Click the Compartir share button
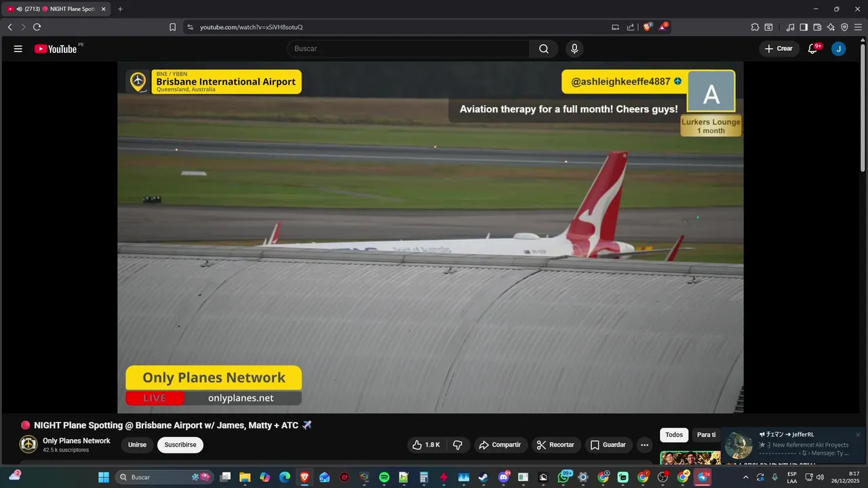Image resolution: width=868 pixels, height=488 pixels. [500, 445]
